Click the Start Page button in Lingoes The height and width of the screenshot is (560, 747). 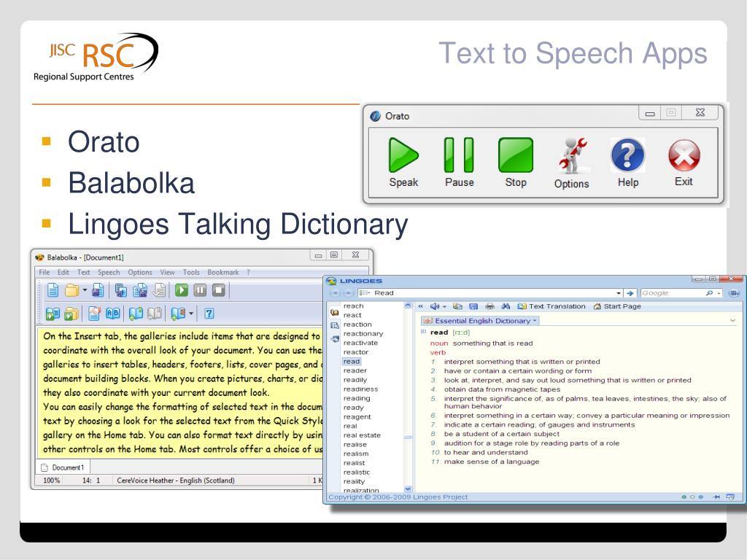[x=617, y=306]
